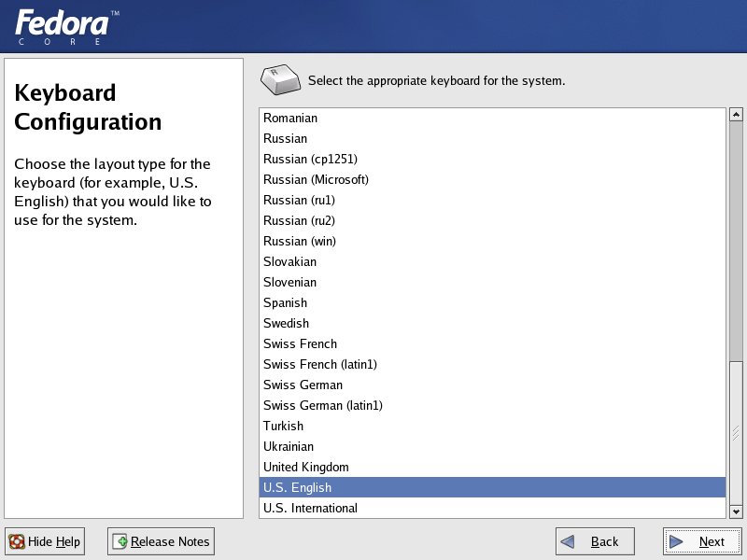Click the scrollbar thumb of the keyboard list

(x=736, y=431)
